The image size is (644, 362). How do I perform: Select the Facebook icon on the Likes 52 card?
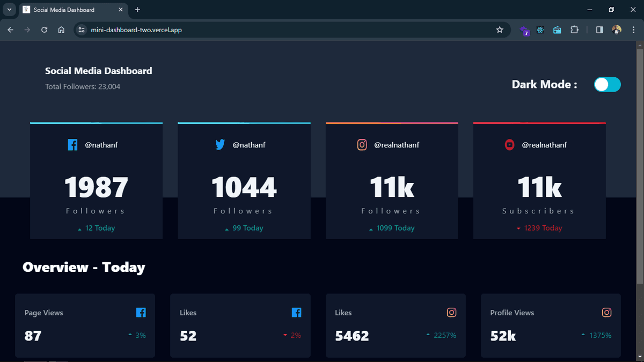[296, 312]
